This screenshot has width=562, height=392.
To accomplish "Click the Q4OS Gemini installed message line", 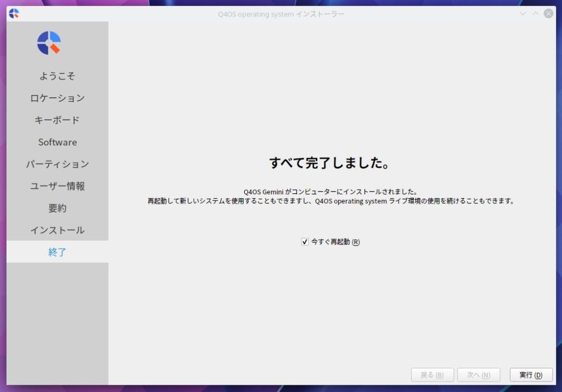I will 330,192.
